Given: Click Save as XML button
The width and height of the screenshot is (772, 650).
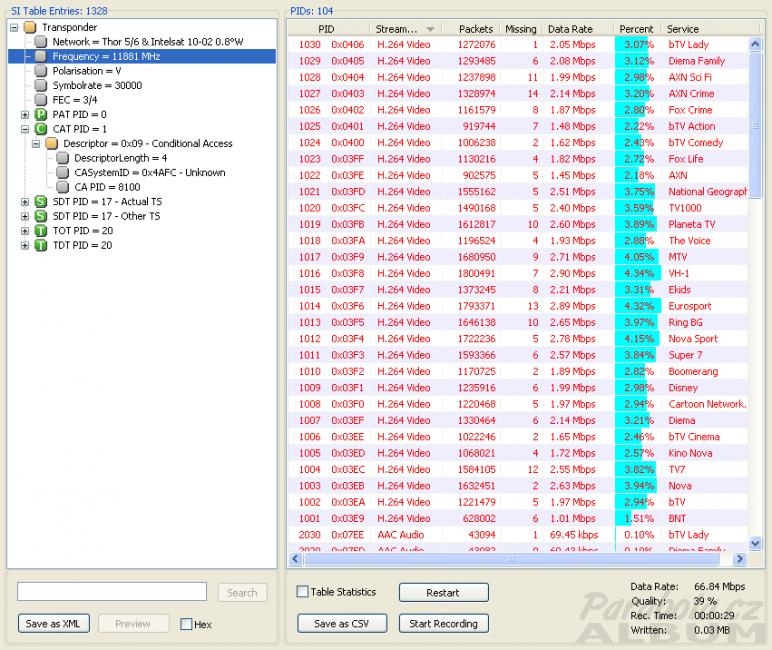Looking at the screenshot, I should [53, 624].
